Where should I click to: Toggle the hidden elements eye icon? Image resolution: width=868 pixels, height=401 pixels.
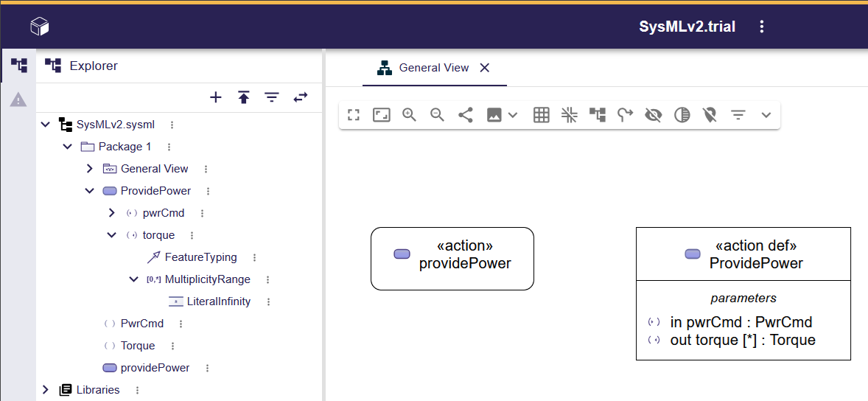pyautogui.click(x=653, y=115)
